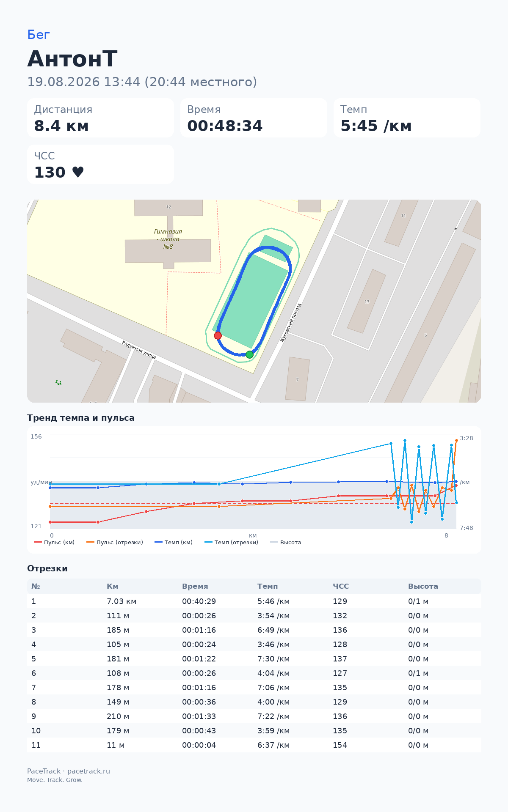Toggle the Высота legend entry
The image size is (508, 812).
pyautogui.click(x=286, y=542)
